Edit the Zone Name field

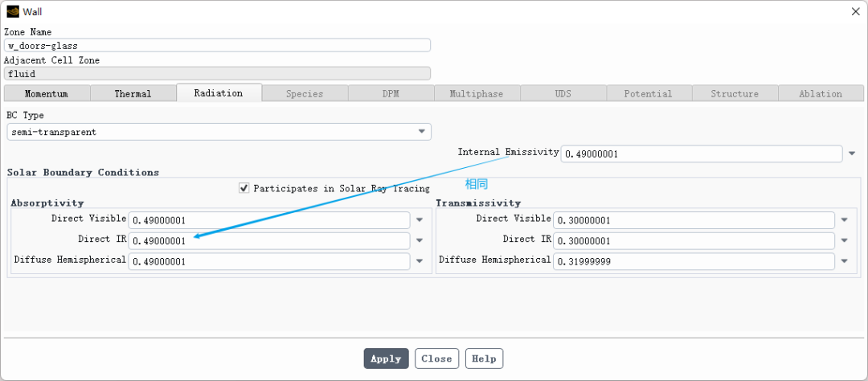(x=217, y=45)
